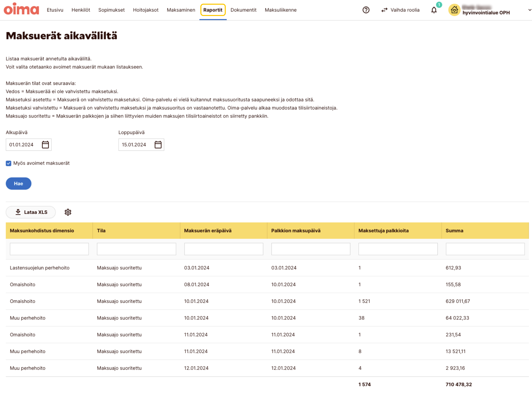Open the help question mark icon
The image size is (532, 394).
tap(366, 10)
